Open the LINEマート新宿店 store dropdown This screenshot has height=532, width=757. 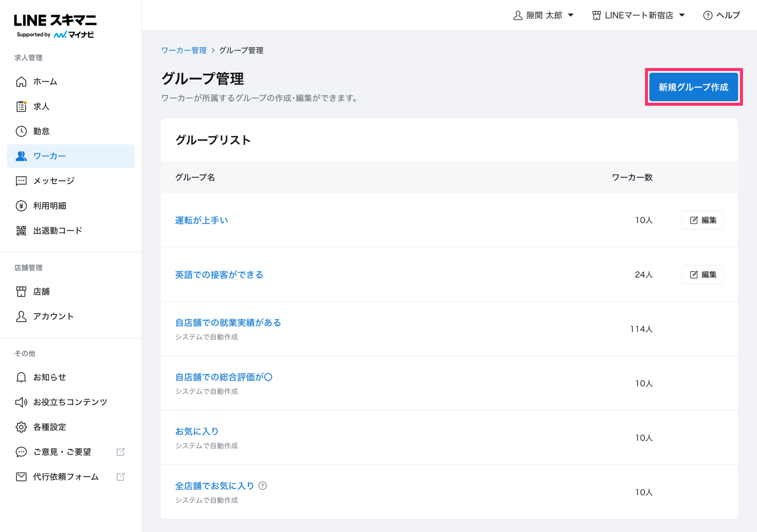639,15
